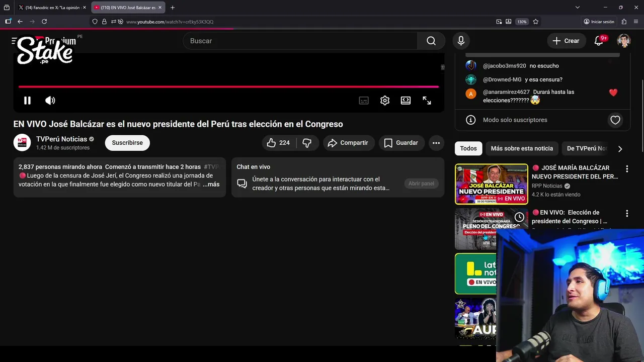Go back in browser history

point(20,22)
